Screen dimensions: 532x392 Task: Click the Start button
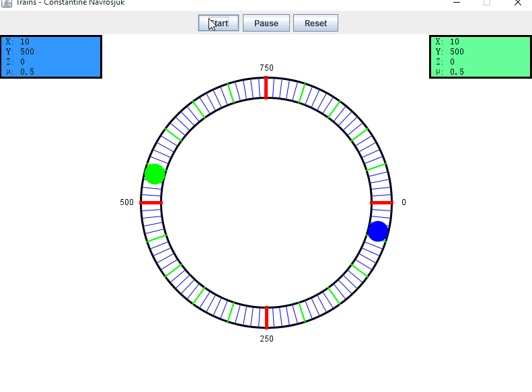[x=219, y=24]
